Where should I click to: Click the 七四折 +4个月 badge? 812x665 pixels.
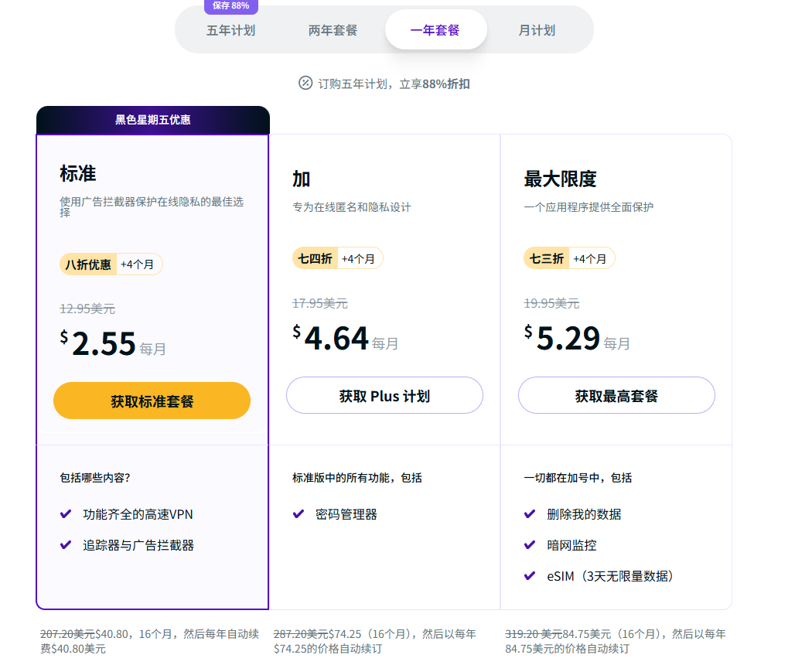click(x=338, y=258)
